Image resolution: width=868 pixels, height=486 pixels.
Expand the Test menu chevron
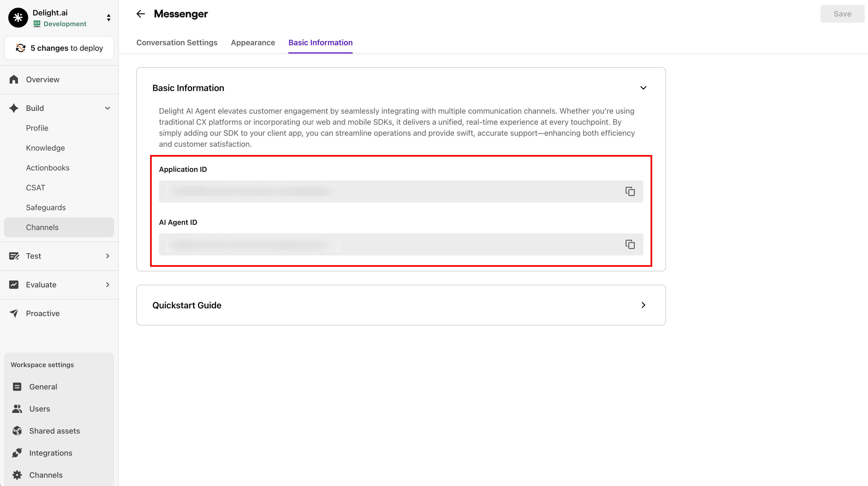coord(108,256)
